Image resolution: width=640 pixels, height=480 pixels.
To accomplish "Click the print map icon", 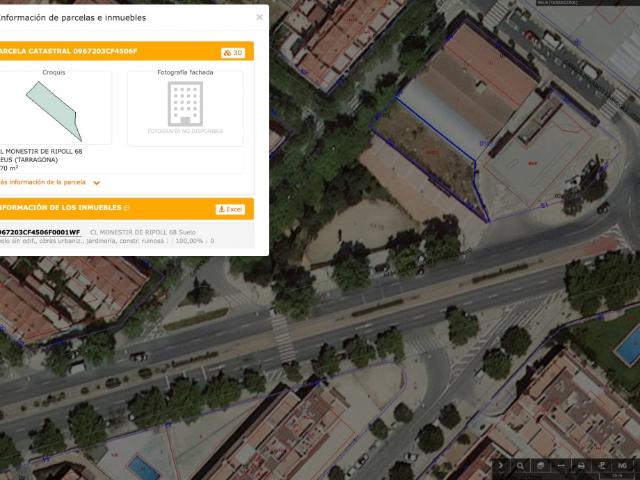I will click(581, 466).
